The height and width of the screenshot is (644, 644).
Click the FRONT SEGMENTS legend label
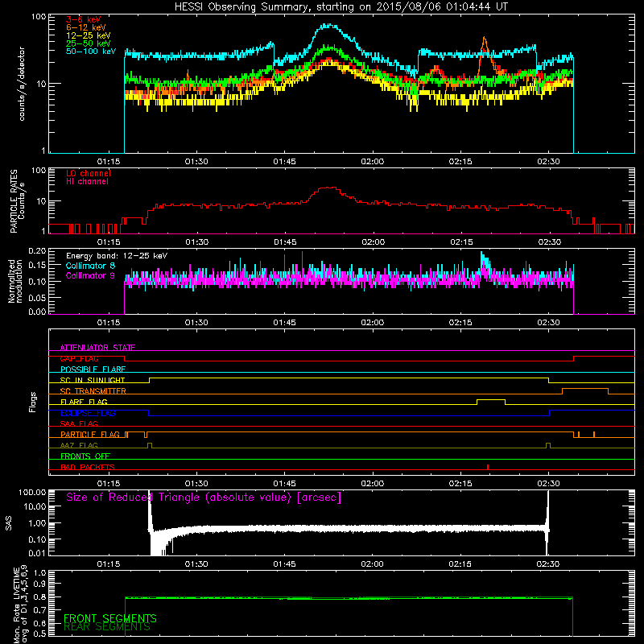tap(110, 618)
